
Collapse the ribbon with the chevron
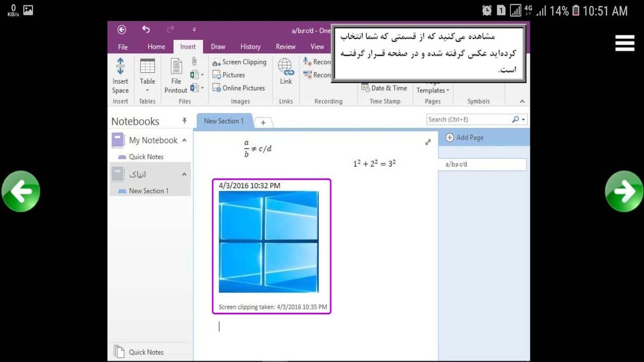click(x=522, y=101)
